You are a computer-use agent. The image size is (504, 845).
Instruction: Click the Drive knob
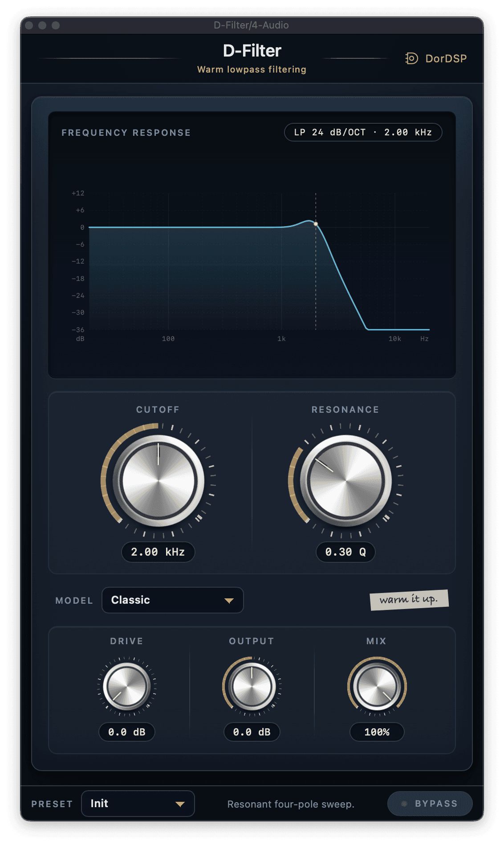tap(127, 687)
